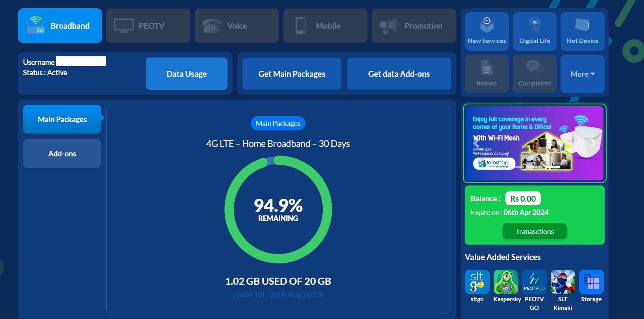The height and width of the screenshot is (319, 644).
Task: Switch to the PEOTV tab
Action: (x=148, y=26)
